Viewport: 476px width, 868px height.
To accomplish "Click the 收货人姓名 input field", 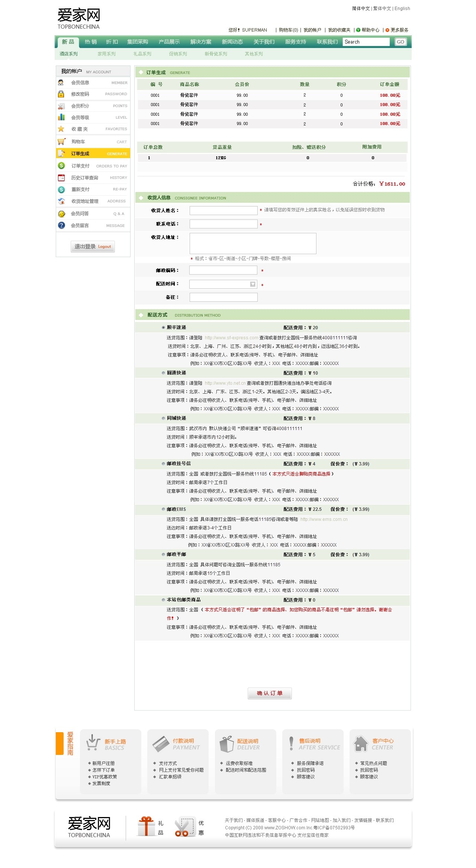I will pyautogui.click(x=223, y=211).
